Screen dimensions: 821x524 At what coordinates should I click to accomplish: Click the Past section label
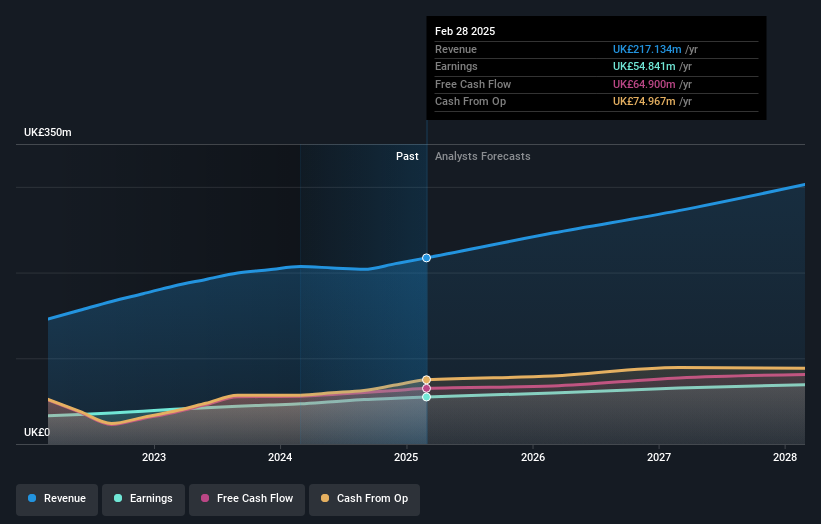(407, 157)
